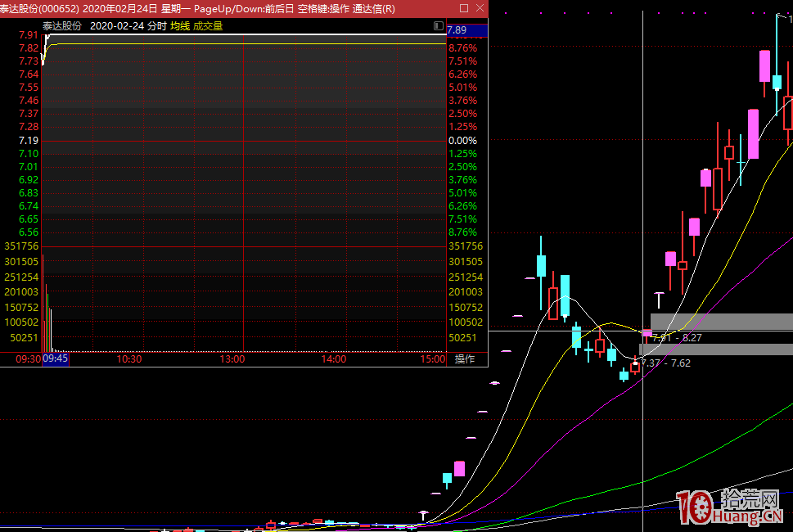Toggle the 成交量 volume legend
This screenshot has width=793, height=532.
point(208,26)
